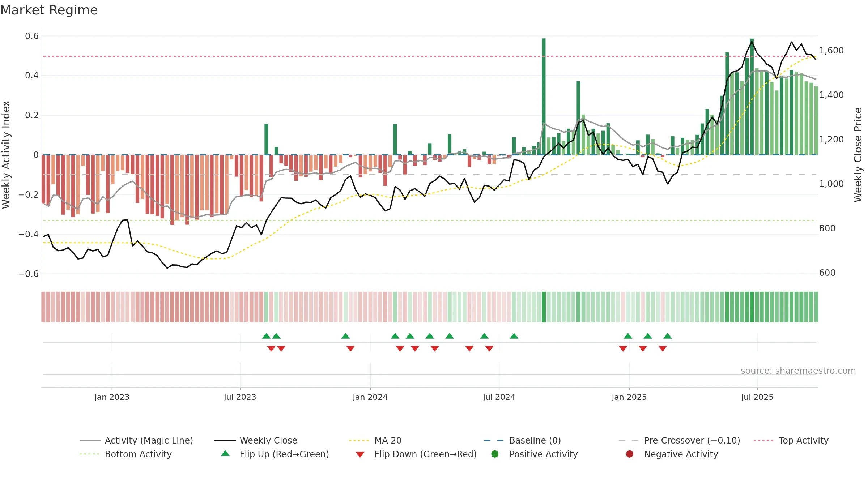Click the "Jan 2024" x-axis label
The height and width of the screenshot is (488, 868).
[370, 397]
